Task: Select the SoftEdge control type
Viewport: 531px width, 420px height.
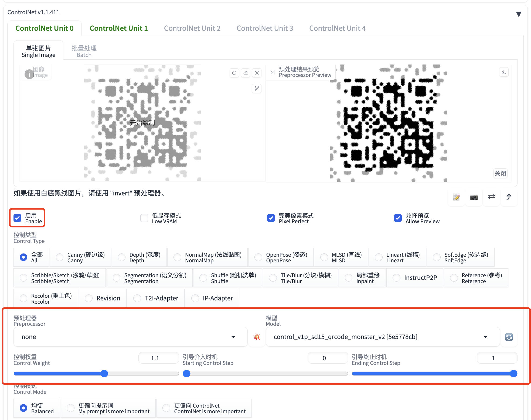Action: pos(461,257)
